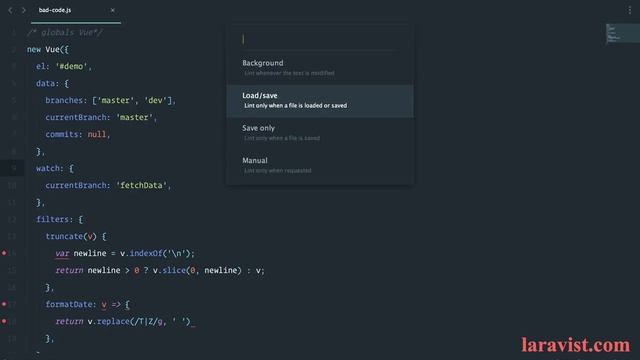Click the minimap code preview
640x360 pixels.
(622, 33)
